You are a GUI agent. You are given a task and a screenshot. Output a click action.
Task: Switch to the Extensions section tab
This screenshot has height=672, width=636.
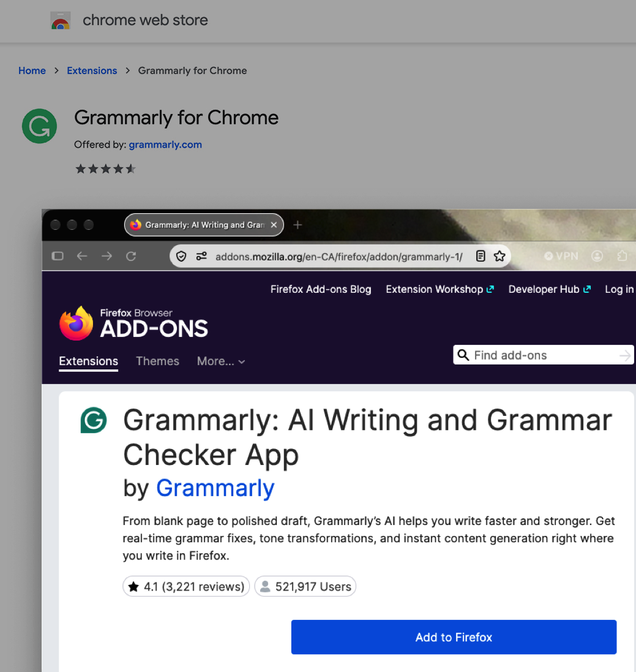[89, 361]
